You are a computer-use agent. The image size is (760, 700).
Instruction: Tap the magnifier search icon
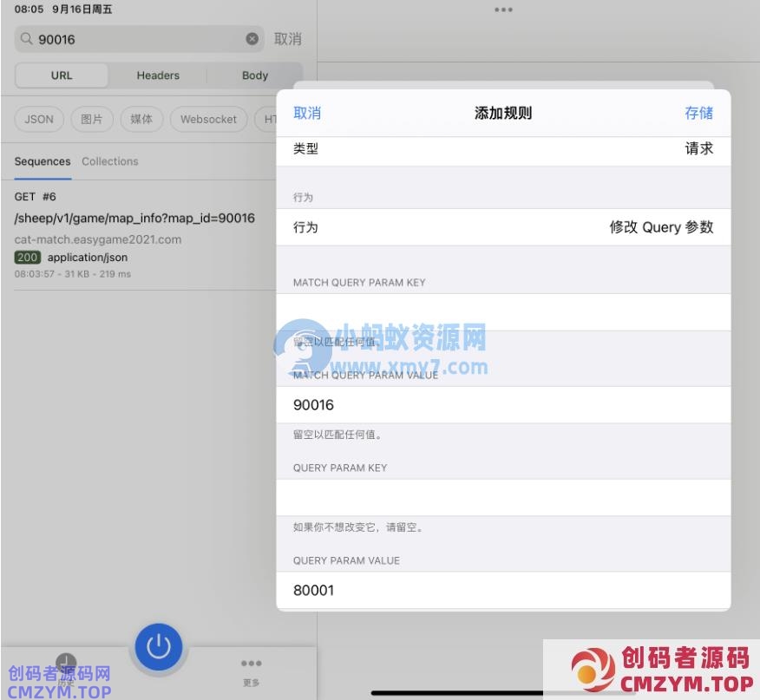pyautogui.click(x=27, y=39)
